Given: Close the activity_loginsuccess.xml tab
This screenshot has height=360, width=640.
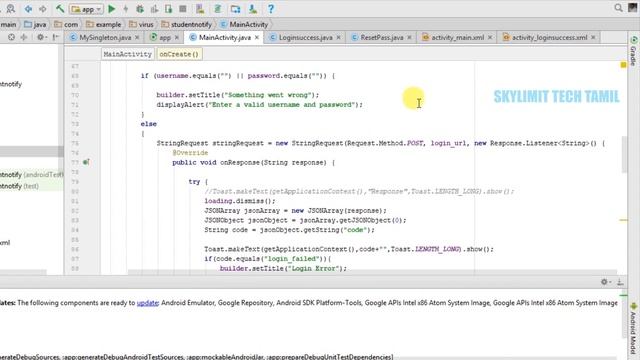Looking at the screenshot, I should tap(593, 38).
